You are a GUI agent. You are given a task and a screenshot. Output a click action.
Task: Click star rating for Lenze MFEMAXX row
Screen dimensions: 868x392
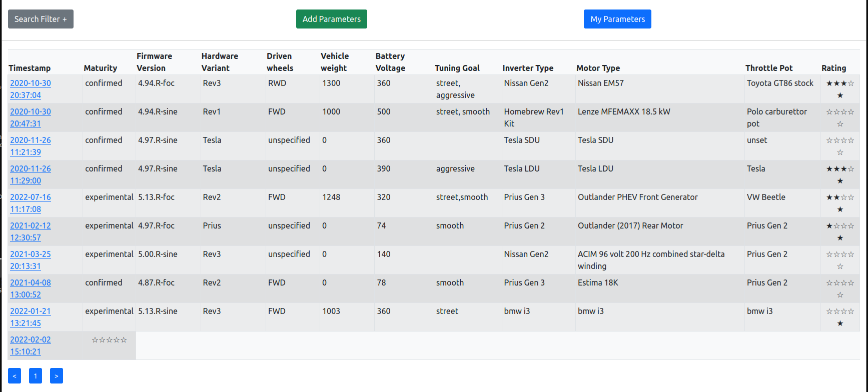click(840, 117)
